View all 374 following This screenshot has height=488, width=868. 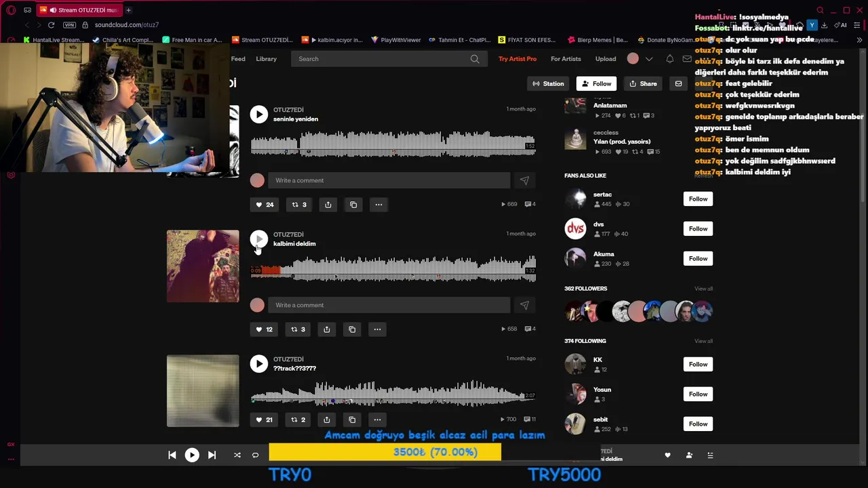(x=703, y=341)
